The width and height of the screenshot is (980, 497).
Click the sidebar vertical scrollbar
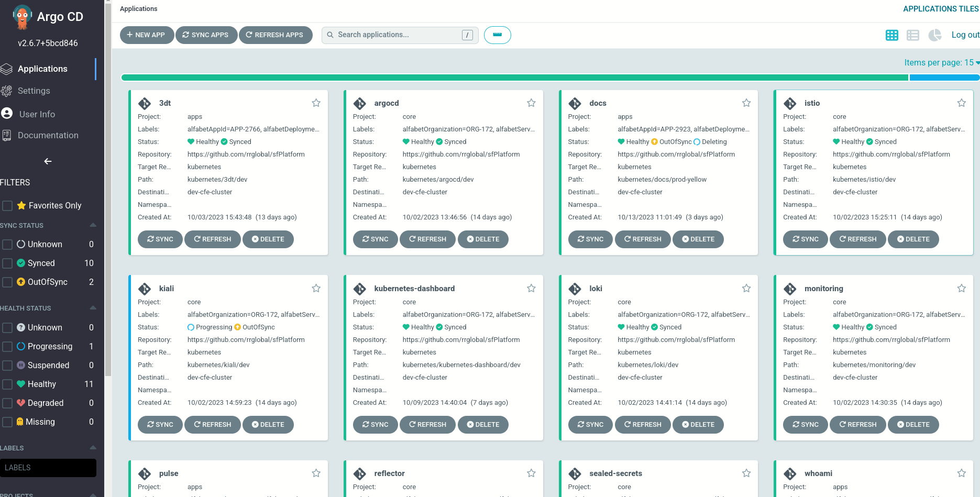click(108, 189)
